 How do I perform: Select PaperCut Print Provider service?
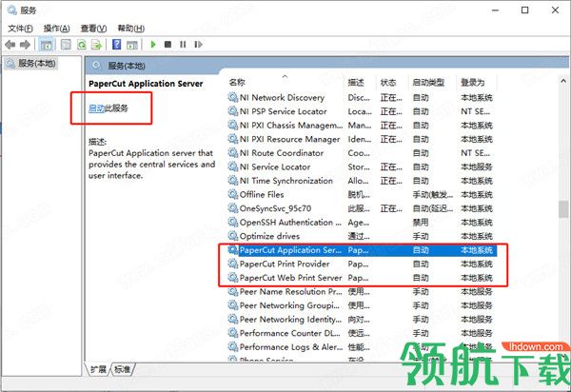pos(361,264)
